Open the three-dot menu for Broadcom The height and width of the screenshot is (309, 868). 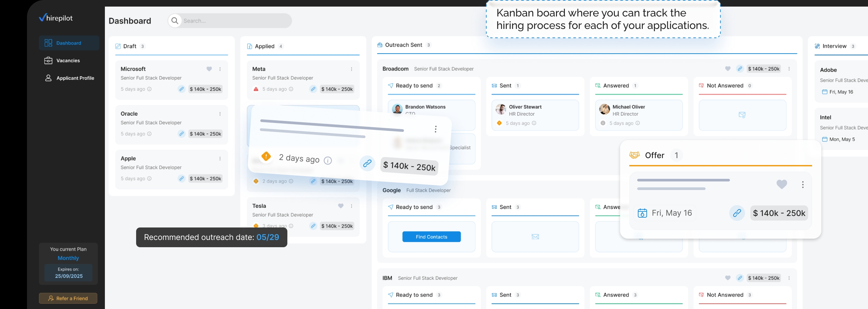coord(789,68)
